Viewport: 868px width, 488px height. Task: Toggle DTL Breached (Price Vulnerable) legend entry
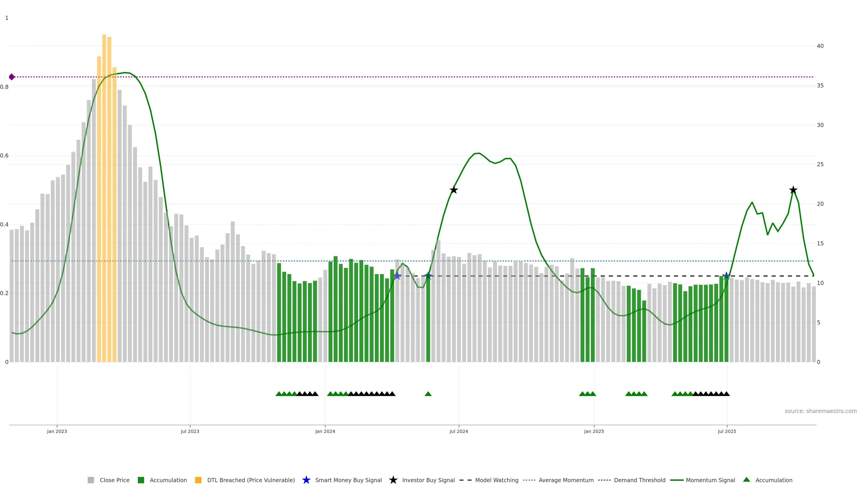point(251,480)
